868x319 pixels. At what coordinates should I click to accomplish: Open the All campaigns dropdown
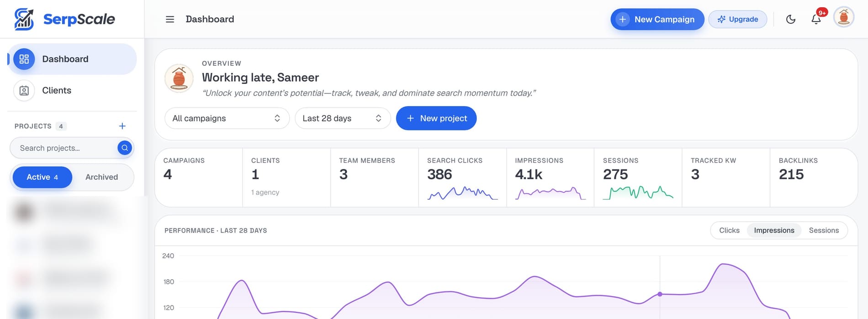pos(227,118)
